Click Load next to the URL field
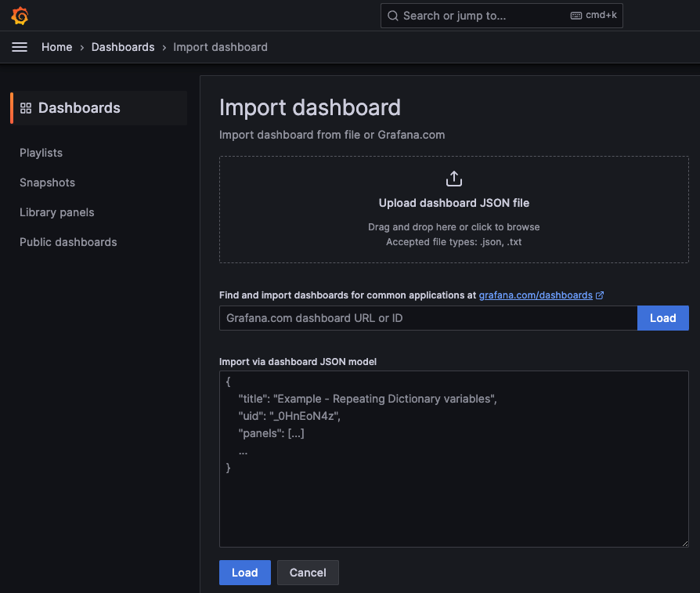This screenshot has height=593, width=700. click(663, 318)
